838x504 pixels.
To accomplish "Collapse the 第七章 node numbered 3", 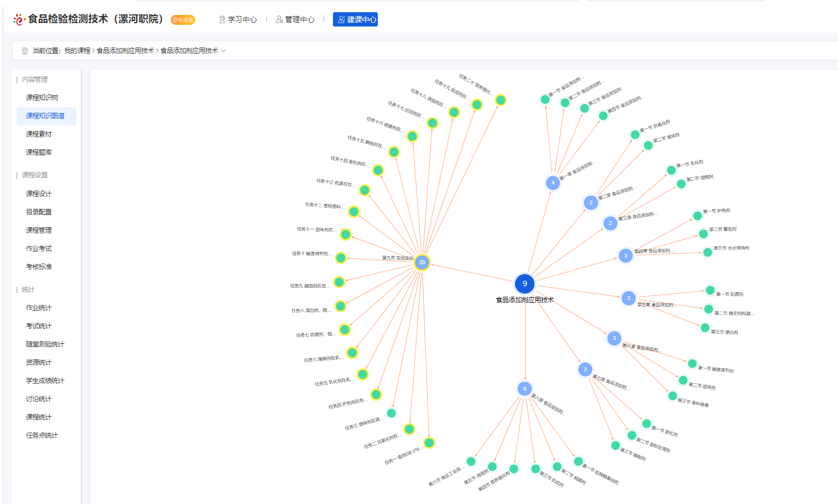I will [585, 369].
